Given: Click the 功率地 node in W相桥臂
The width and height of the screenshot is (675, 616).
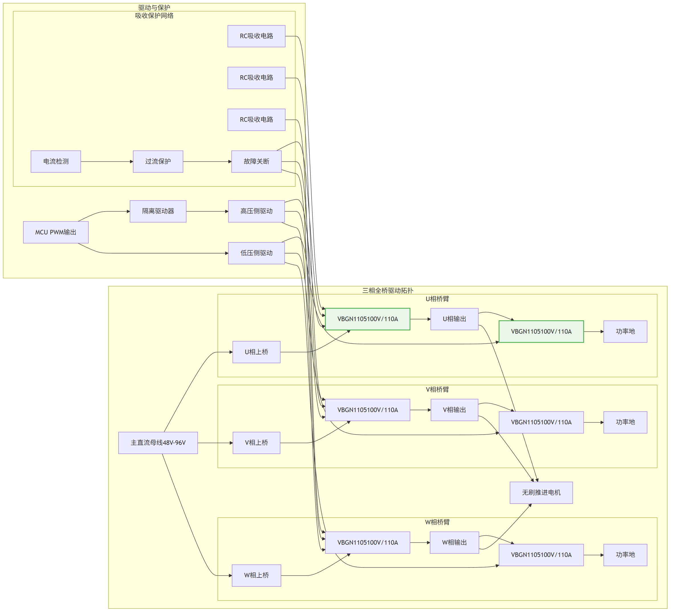Looking at the screenshot, I should 625,555.
